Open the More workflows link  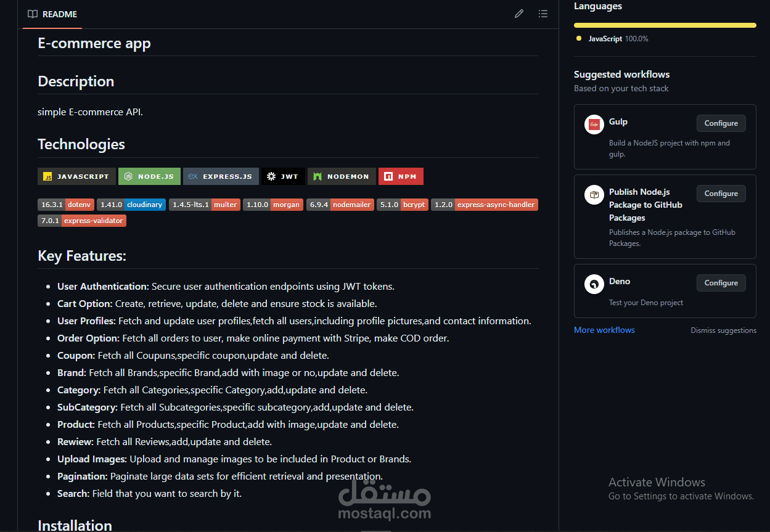tap(604, 330)
